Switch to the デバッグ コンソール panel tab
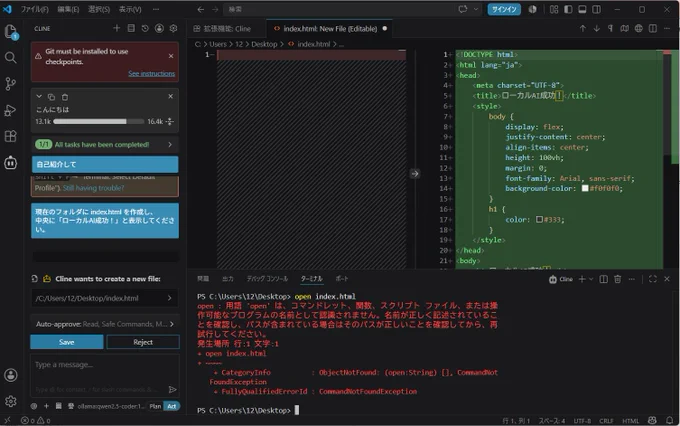The image size is (680, 426). [x=267, y=279]
